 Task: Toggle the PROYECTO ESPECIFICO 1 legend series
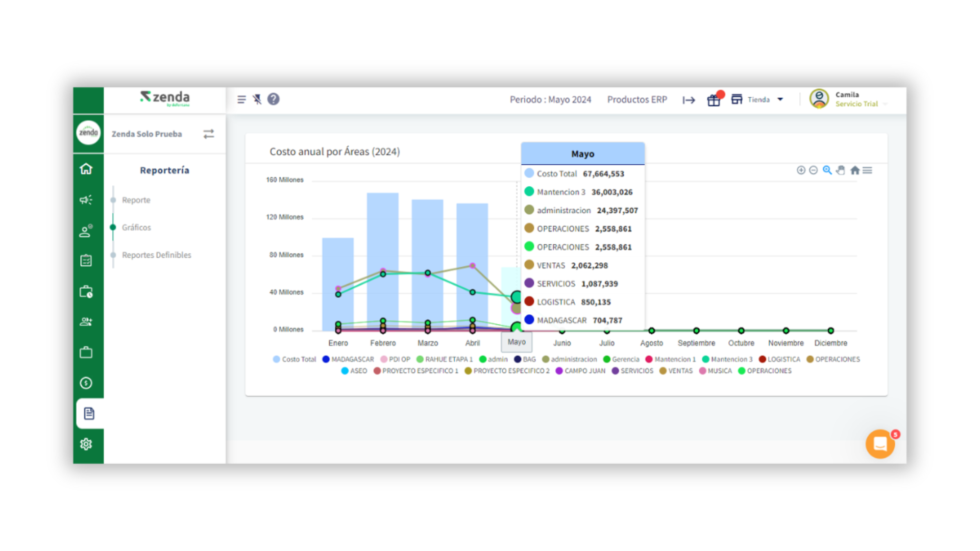[416, 371]
